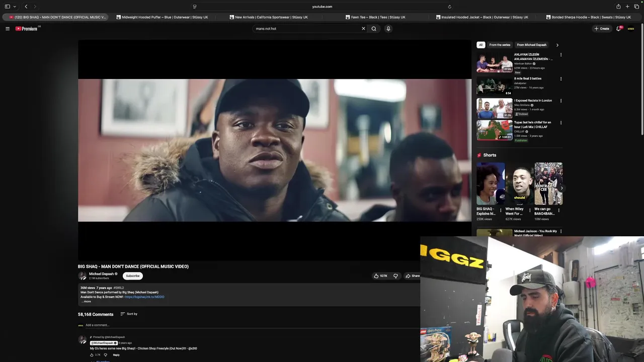Clear the search text with X icon
Screen dimensions: 644x362
[x=363, y=29]
